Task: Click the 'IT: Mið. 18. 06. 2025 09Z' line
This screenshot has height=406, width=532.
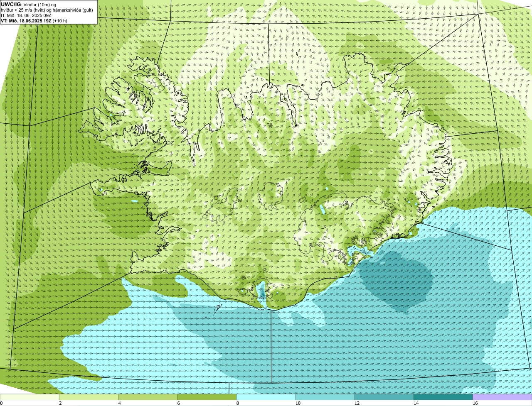Action: (x=26, y=15)
